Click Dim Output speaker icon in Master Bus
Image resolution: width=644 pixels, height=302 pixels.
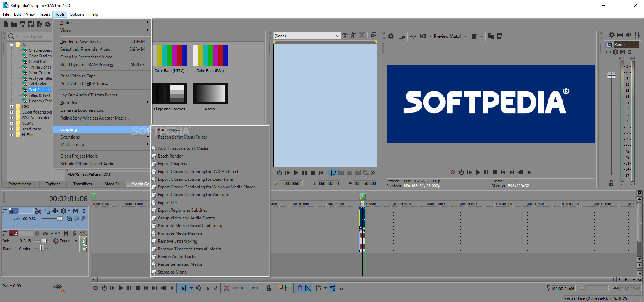[x=629, y=35]
